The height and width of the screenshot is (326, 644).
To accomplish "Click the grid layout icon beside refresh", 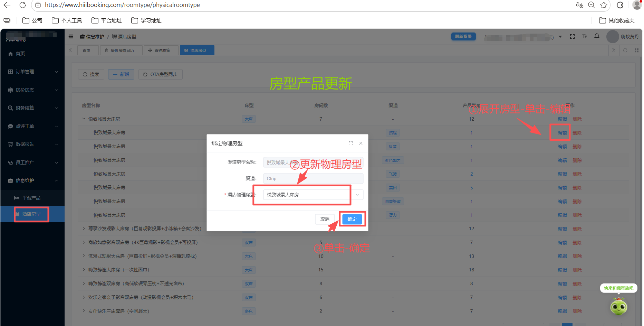I will (x=636, y=50).
